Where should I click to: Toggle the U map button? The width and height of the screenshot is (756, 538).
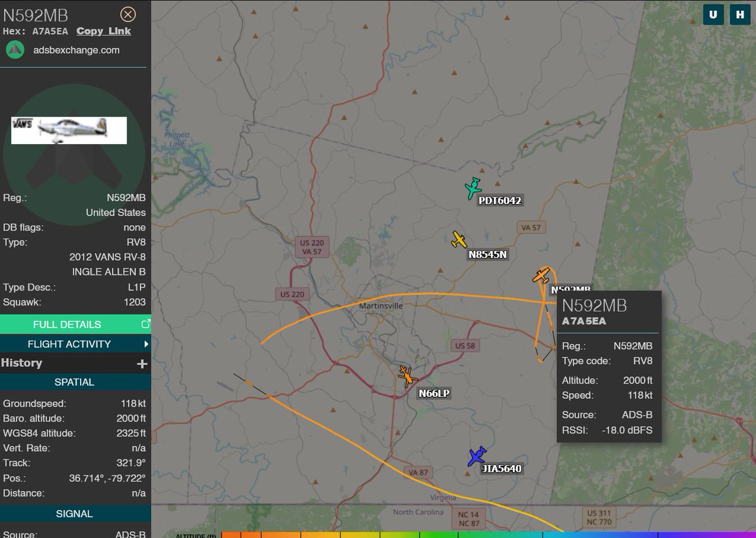[x=713, y=15]
